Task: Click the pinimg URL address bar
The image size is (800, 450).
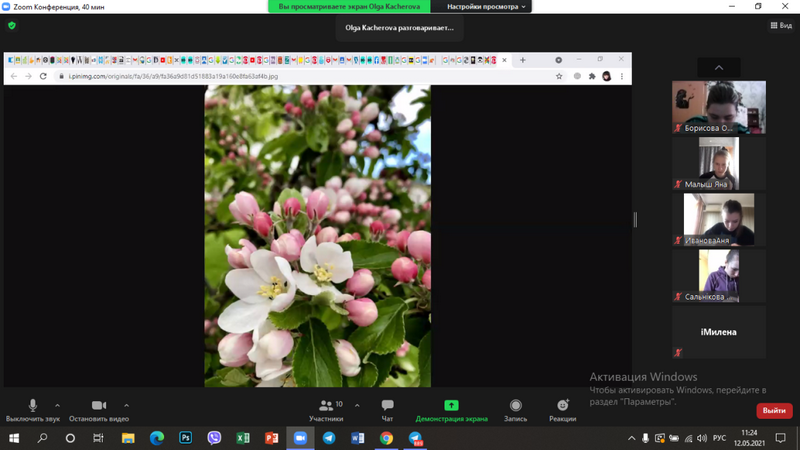Action: pos(304,76)
